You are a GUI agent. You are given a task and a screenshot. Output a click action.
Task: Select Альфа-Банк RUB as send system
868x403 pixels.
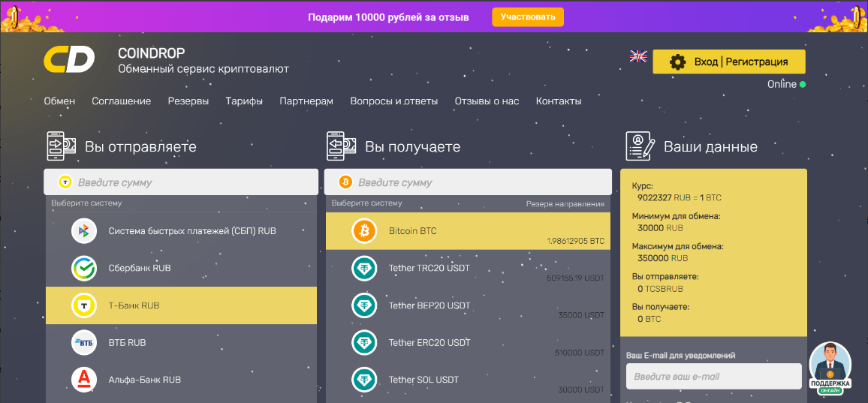(181, 380)
